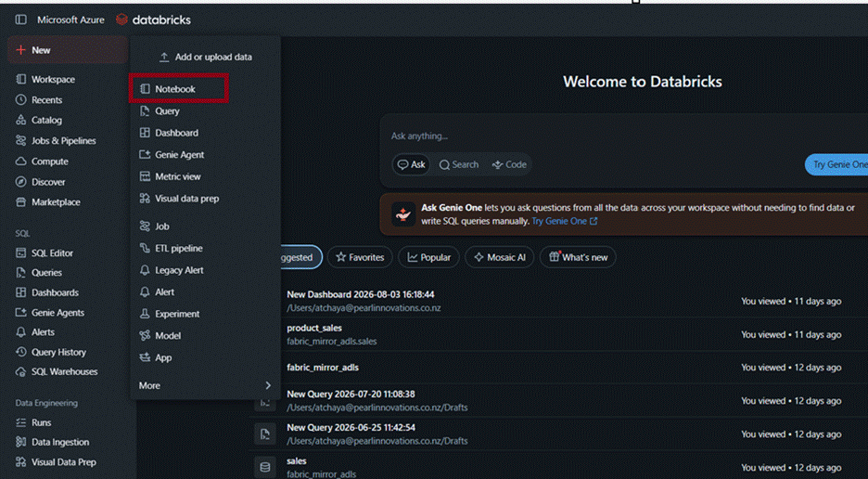Select the Ask mode toggle
Viewport: 868px width, 479px height.
point(412,164)
